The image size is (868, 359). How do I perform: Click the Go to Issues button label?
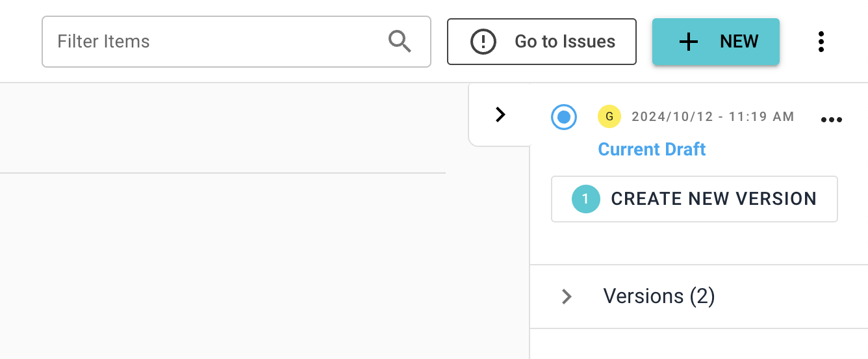tap(565, 42)
